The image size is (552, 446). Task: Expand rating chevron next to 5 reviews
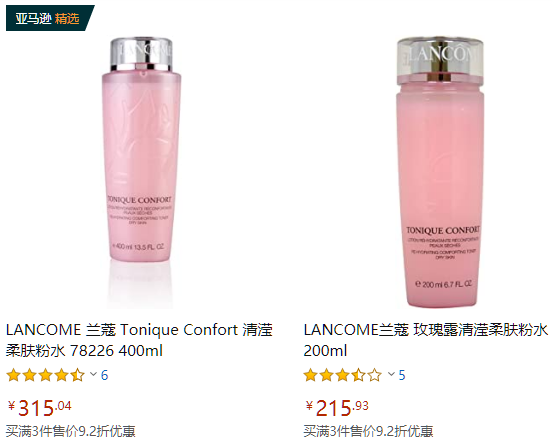[391, 374]
